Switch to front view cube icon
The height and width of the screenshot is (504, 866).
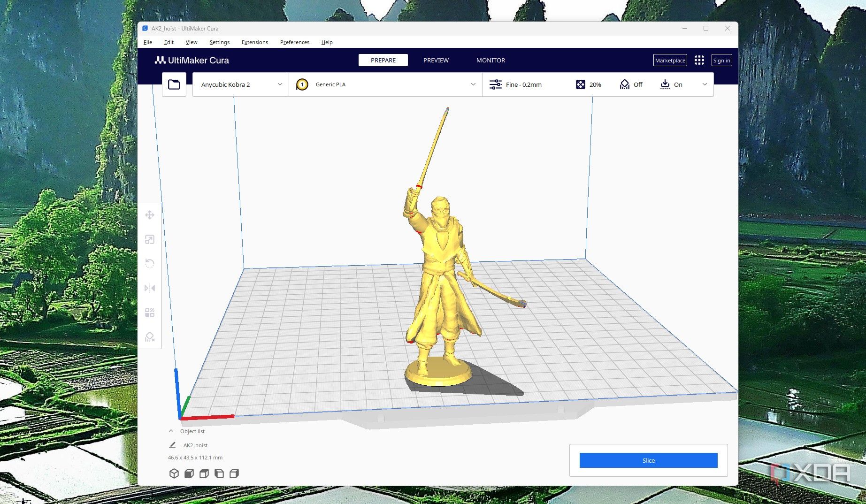point(189,473)
